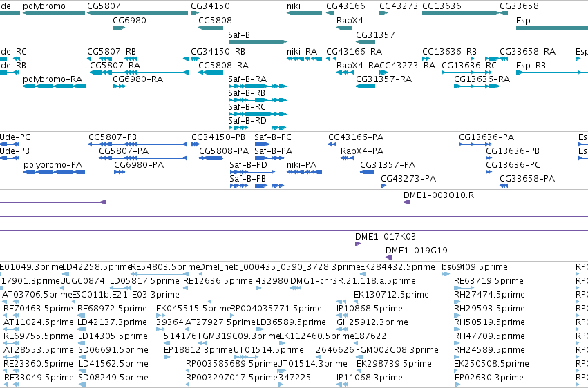Select EST RH27474.5prime
Screen dimensions: 588x388
[x=489, y=294]
